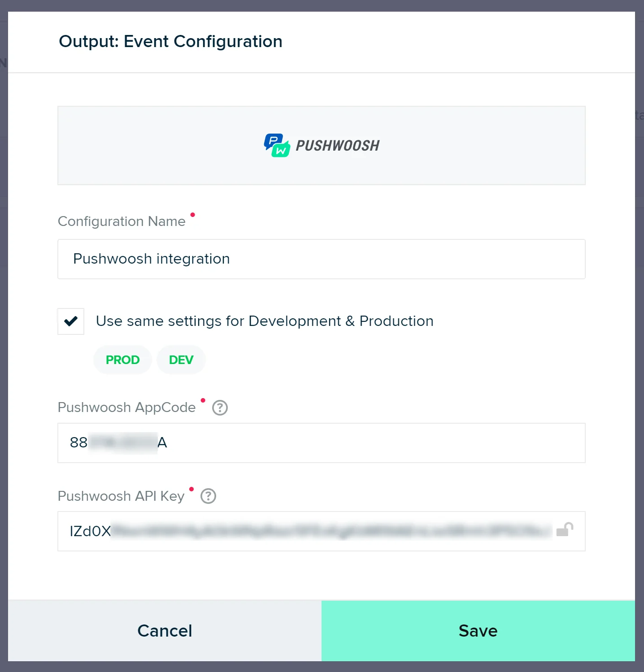Click the PUSHWOOSH wordmark text

337,146
